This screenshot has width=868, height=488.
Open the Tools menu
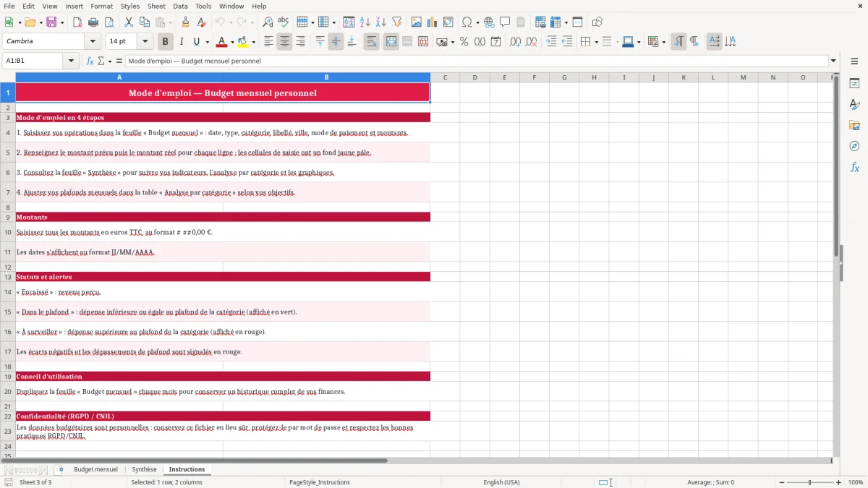pos(203,6)
